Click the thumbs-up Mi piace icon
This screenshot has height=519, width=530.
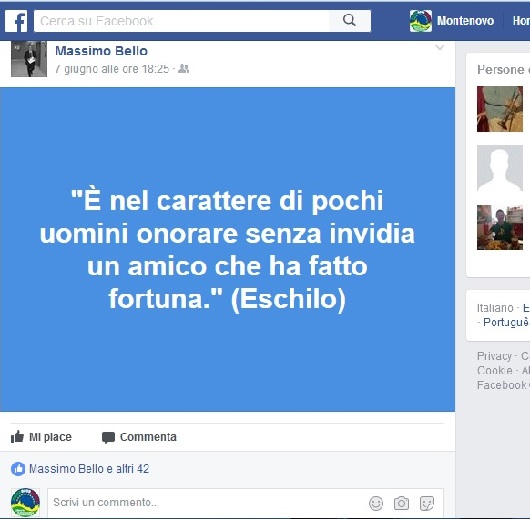[x=17, y=437]
